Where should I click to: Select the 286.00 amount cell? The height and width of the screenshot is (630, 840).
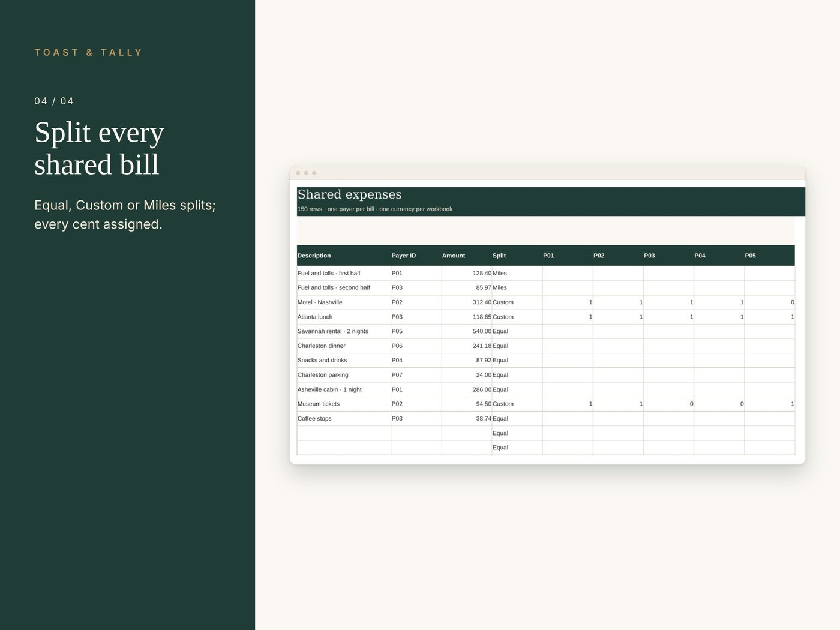pyautogui.click(x=467, y=389)
